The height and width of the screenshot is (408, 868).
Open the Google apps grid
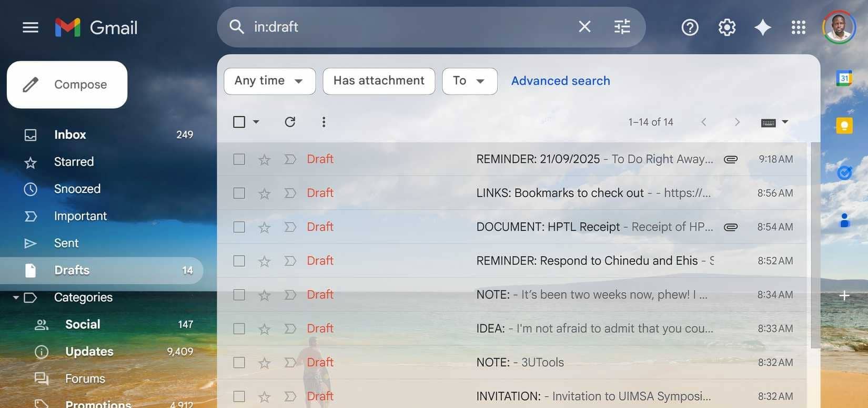point(798,27)
